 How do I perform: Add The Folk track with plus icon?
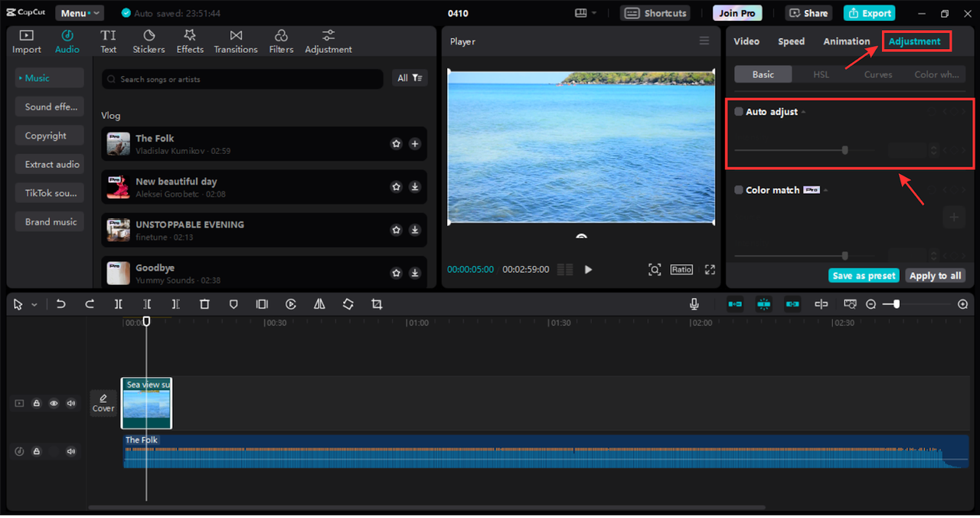(414, 143)
